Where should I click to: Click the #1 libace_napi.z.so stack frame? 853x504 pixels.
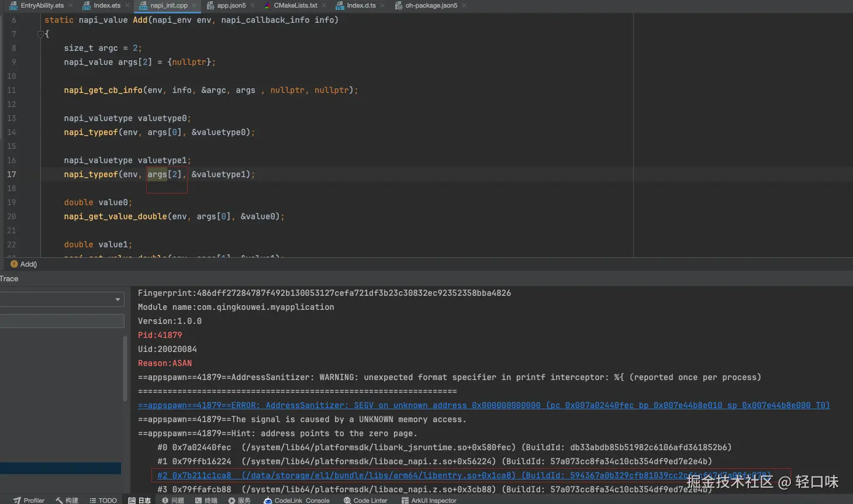coord(435,461)
